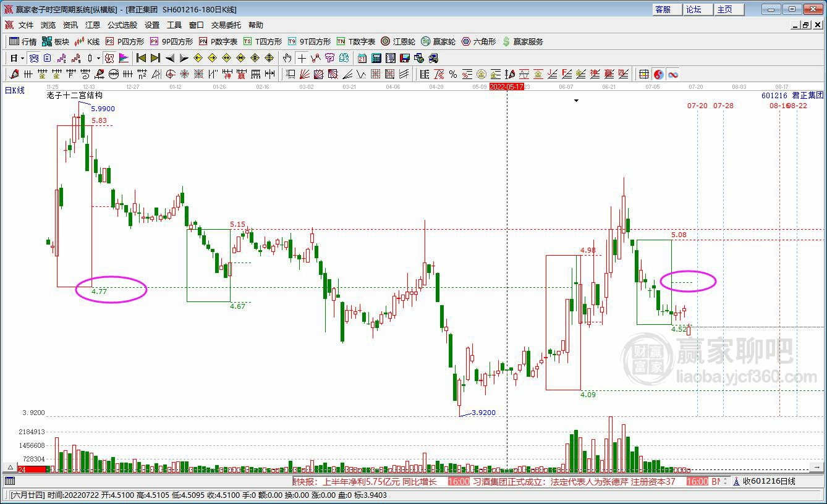Click the 3.9200 low price label beside the candle
This screenshot has width=827, height=504.
[x=484, y=413]
